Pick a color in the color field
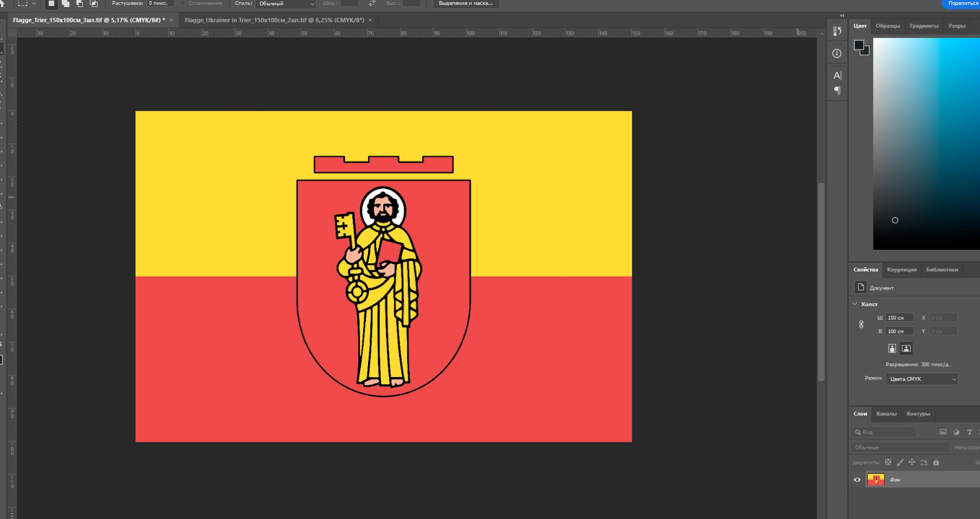Viewport: 980px width, 519px height. click(x=926, y=144)
